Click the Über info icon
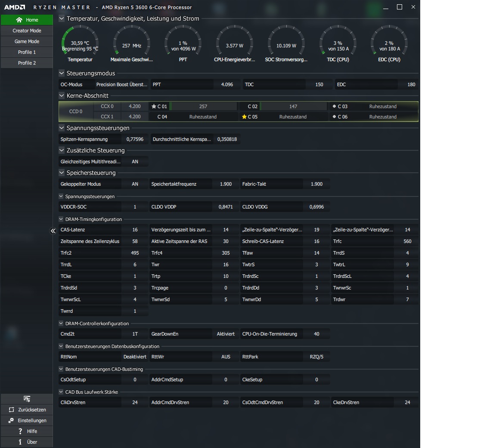Image resolution: width=496 pixels, height=448 pixels. tap(20, 442)
